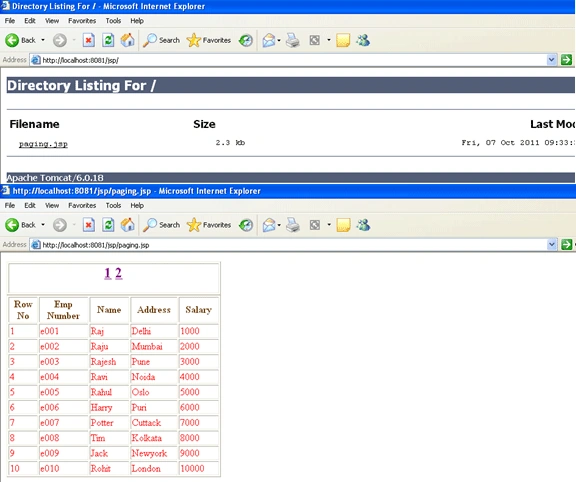
Task: Click Edit icon in paging.jsp window toolbar
Action: tap(314, 225)
